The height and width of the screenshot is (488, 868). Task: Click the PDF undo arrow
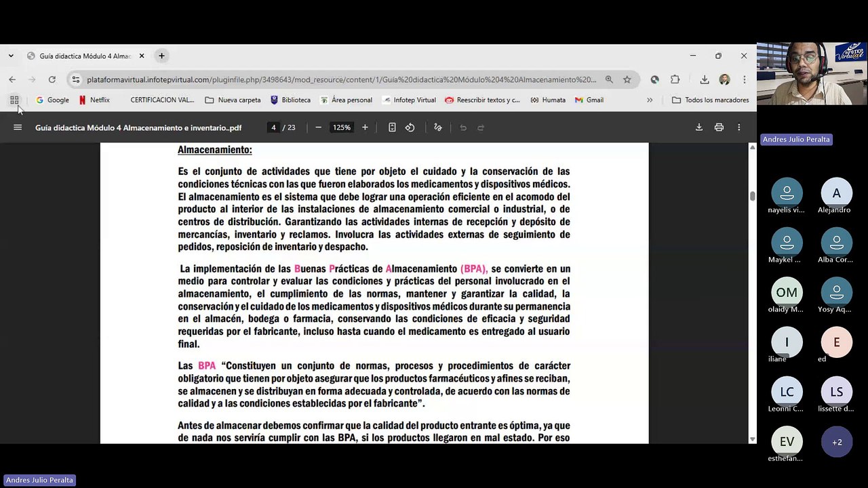point(463,127)
